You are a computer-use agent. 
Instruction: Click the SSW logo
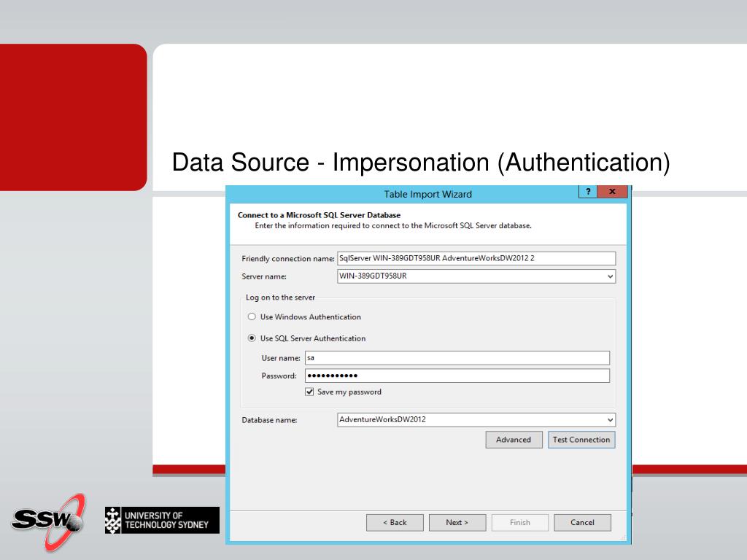point(49,521)
